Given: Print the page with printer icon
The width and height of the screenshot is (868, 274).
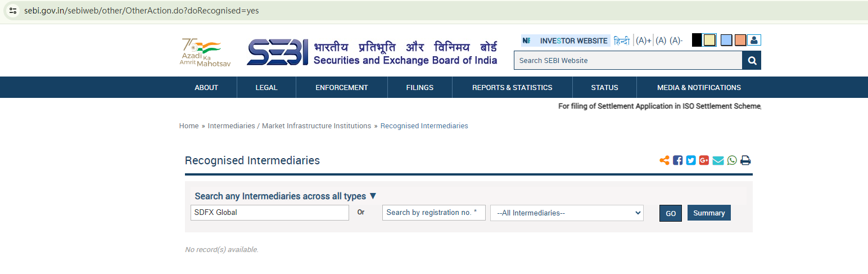Looking at the screenshot, I should (745, 160).
